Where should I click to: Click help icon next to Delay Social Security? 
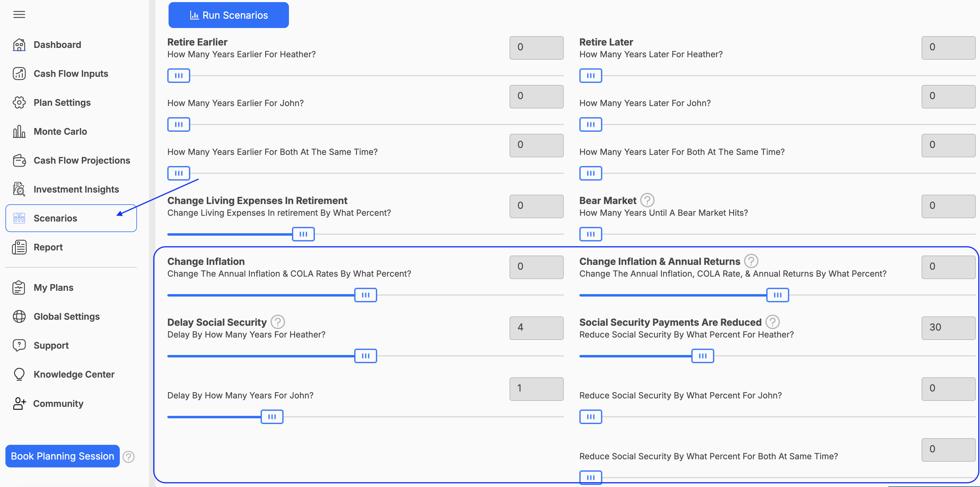(x=278, y=322)
